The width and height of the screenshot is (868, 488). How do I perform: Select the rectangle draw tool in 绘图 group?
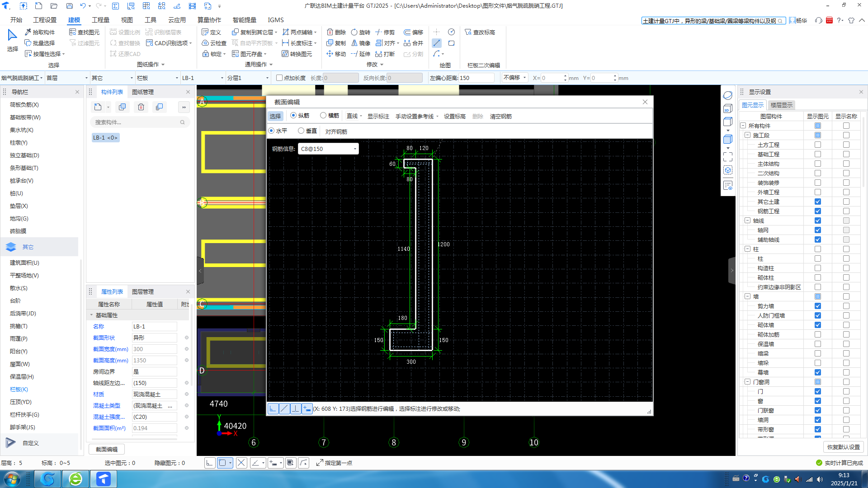tap(451, 43)
